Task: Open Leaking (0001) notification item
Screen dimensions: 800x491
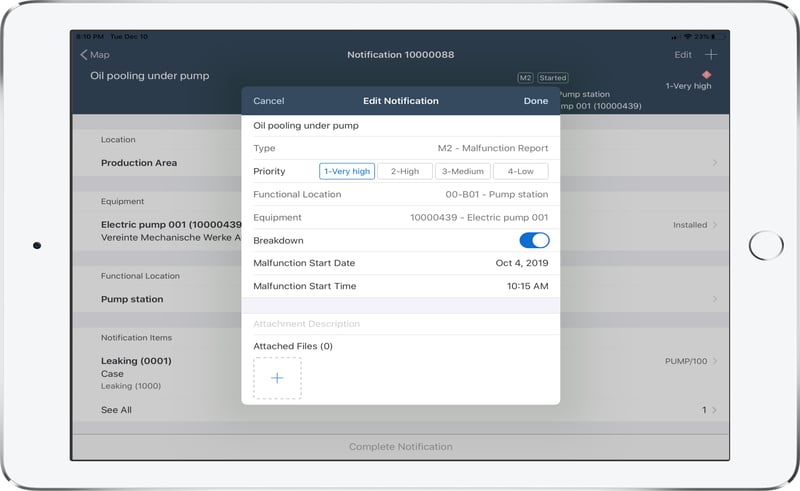Action: click(x=136, y=361)
